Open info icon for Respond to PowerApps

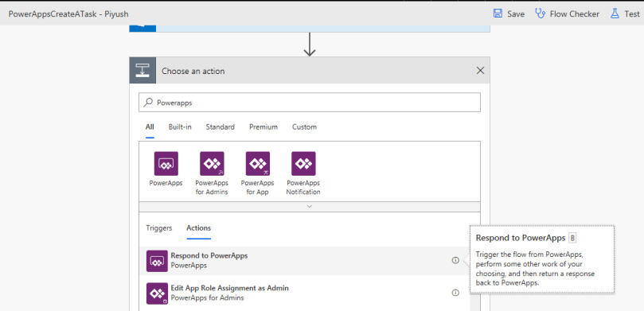(x=455, y=260)
